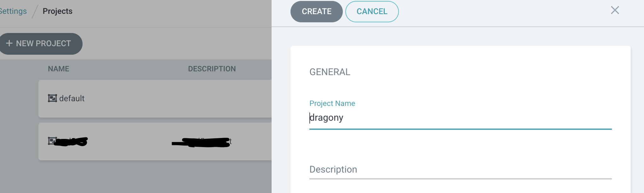
Task: Close the new project panel
Action: pos(615,10)
